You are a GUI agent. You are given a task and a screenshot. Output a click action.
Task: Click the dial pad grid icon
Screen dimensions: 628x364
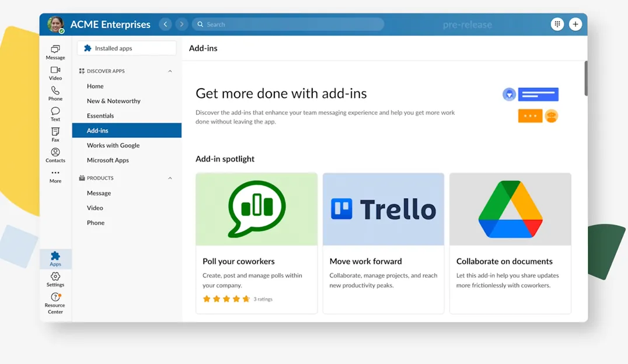(x=557, y=24)
